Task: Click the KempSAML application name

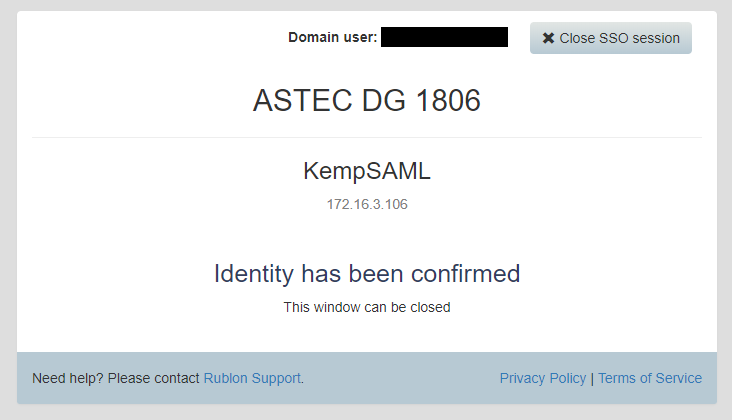Action: [367, 171]
